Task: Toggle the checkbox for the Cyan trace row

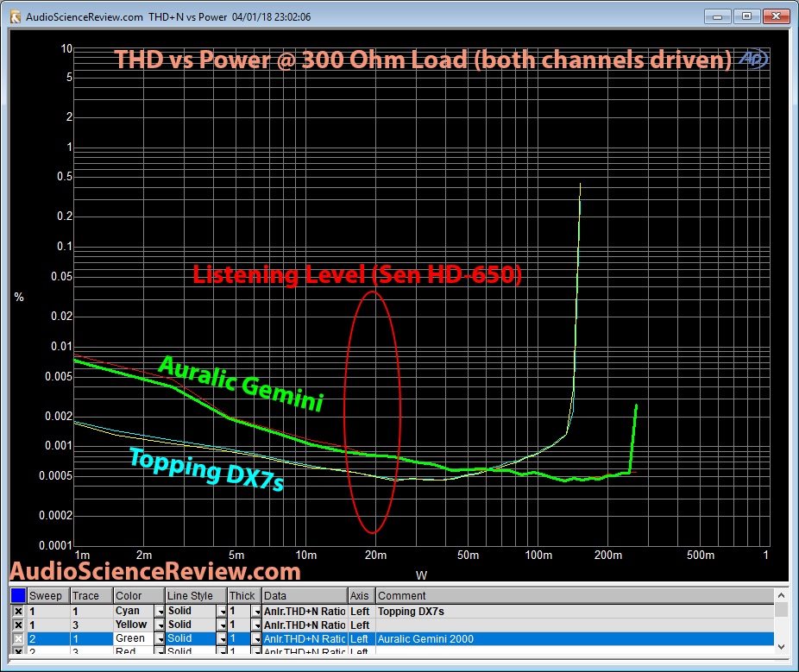Action: [x=18, y=612]
